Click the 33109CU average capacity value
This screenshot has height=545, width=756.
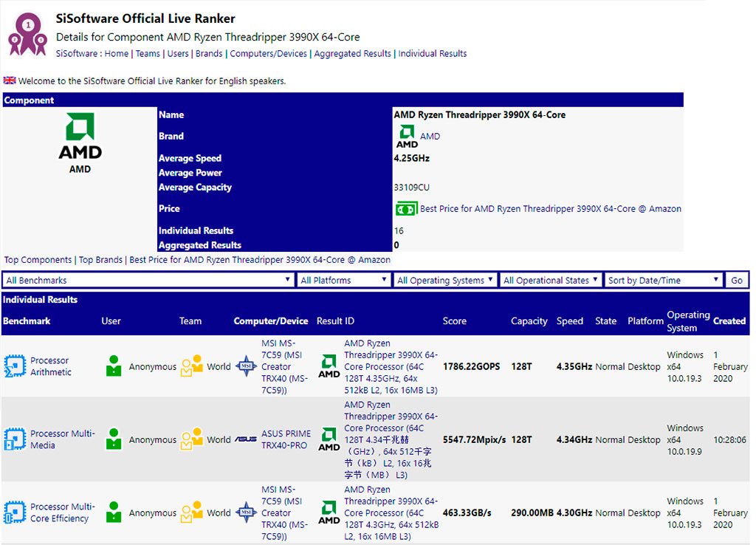[x=411, y=187]
